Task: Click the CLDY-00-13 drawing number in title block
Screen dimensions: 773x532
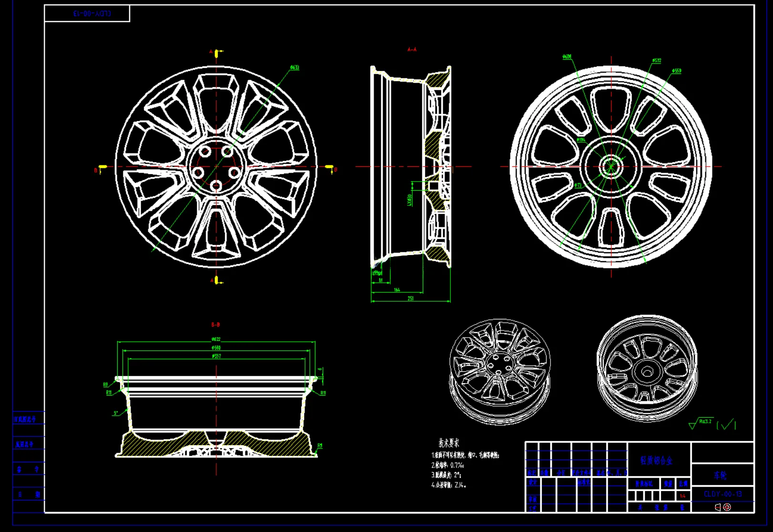Action: click(x=722, y=494)
